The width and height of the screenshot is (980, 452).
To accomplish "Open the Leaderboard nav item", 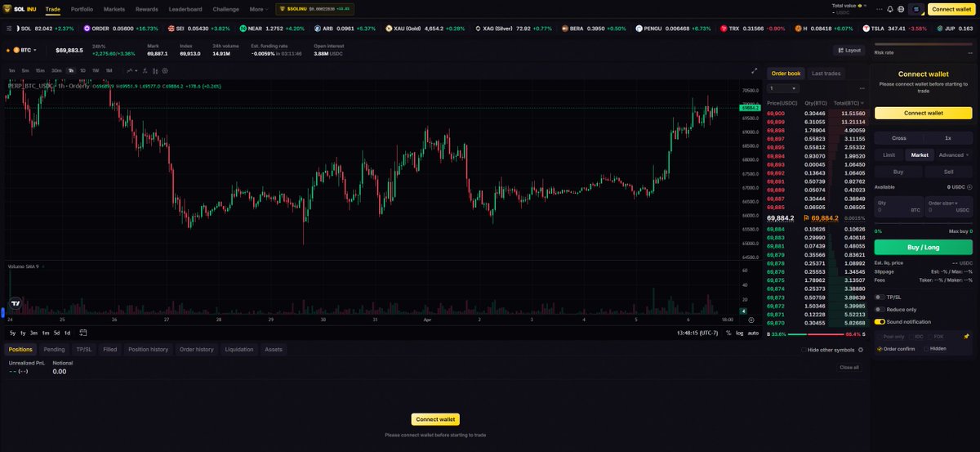I will (x=185, y=9).
